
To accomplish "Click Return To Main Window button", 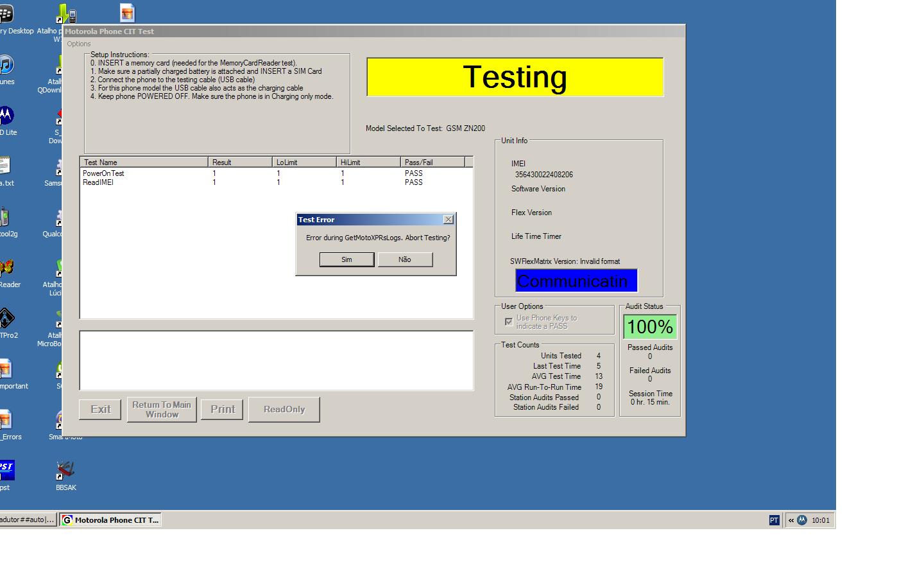I will pos(162,409).
